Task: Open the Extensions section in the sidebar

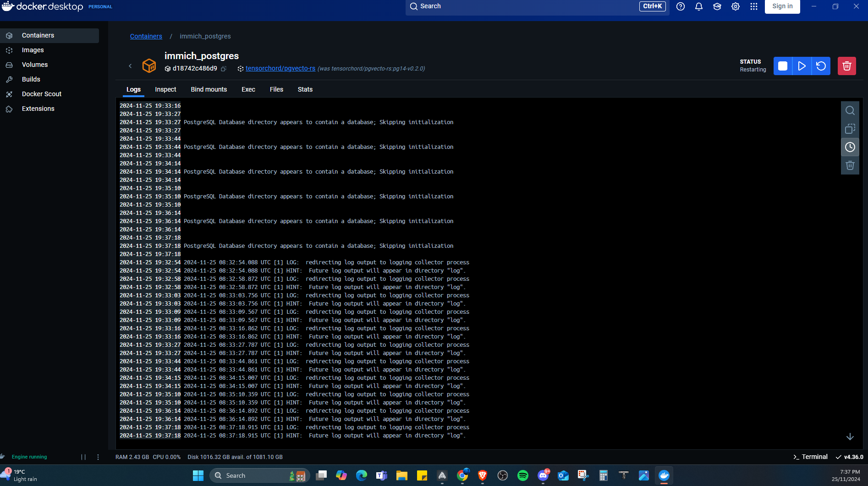Action: [49, 109]
